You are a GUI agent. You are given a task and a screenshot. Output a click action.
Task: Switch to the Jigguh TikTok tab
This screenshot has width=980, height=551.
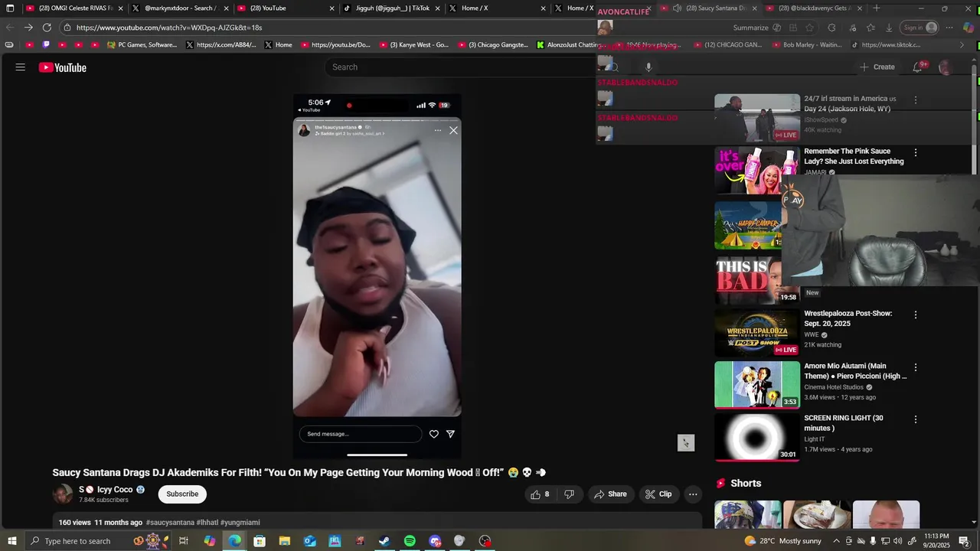coord(391,8)
